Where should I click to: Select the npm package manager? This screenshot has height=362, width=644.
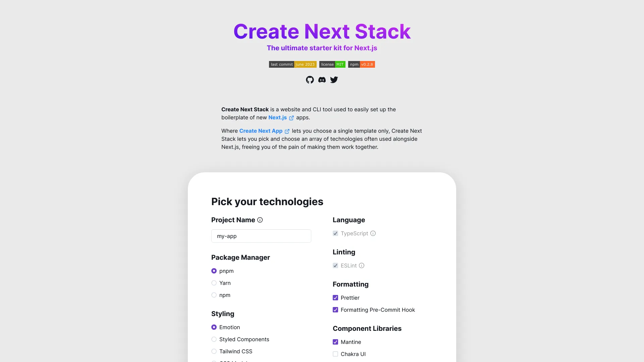[x=214, y=295]
